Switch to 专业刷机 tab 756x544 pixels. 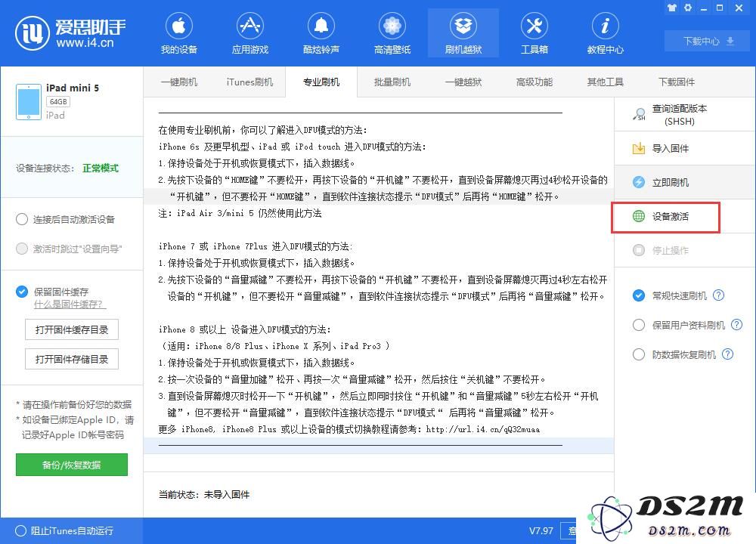[321, 82]
